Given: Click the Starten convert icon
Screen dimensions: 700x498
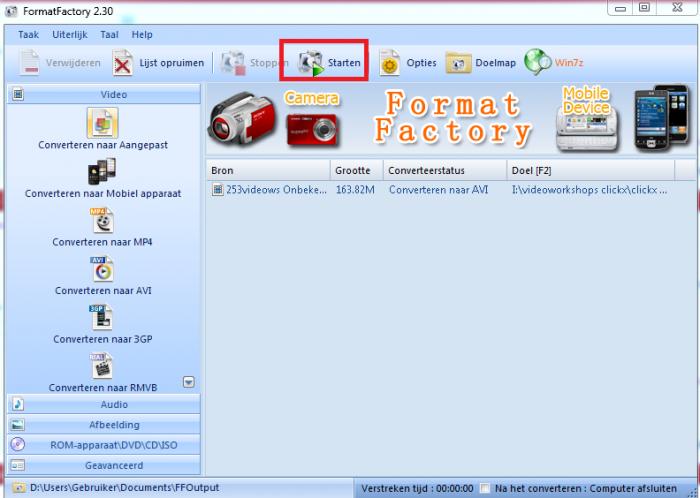Looking at the screenshot, I should 311,63.
